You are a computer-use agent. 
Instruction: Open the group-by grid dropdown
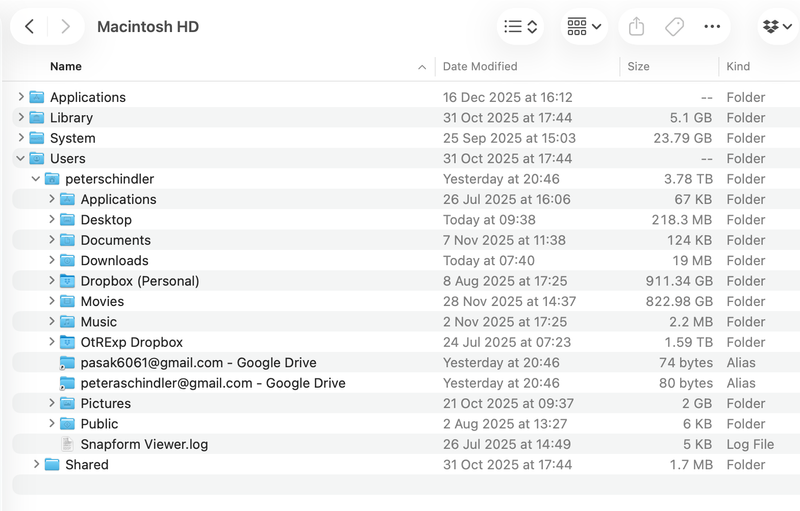click(x=584, y=27)
